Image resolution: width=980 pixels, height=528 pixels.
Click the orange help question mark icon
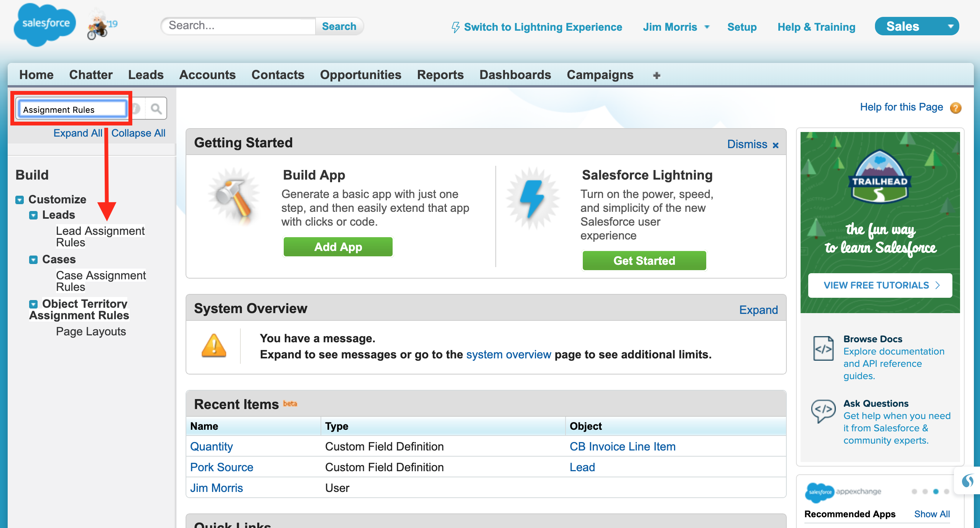[955, 108]
